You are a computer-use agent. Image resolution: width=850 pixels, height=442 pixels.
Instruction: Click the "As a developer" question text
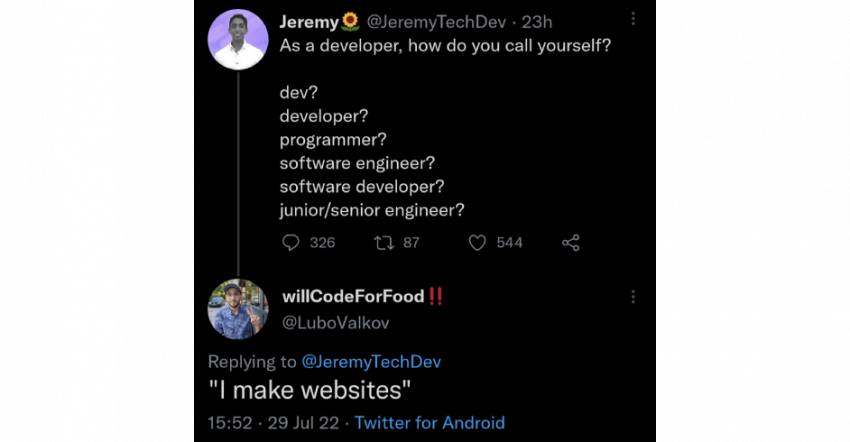[445, 47]
